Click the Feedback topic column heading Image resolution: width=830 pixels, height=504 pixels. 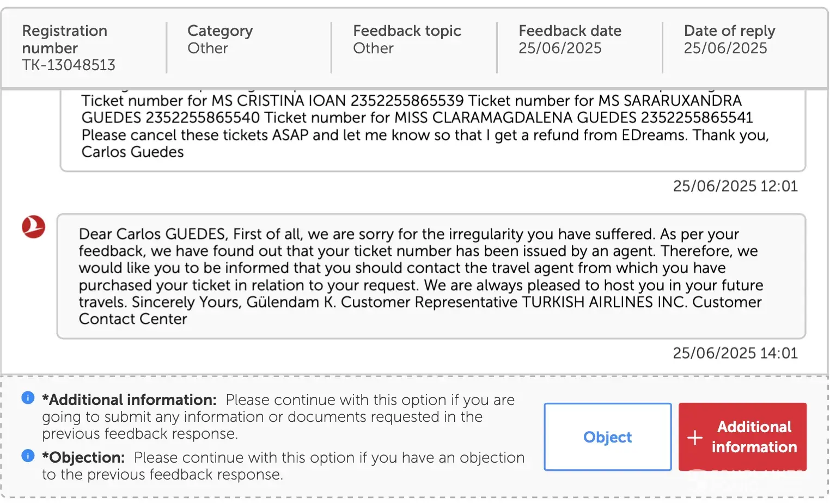point(407,31)
